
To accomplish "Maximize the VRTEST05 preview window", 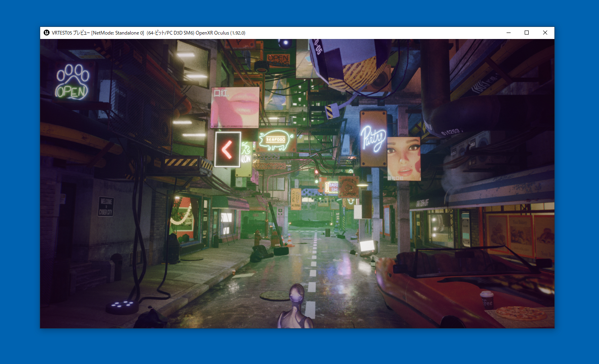I will pos(527,33).
